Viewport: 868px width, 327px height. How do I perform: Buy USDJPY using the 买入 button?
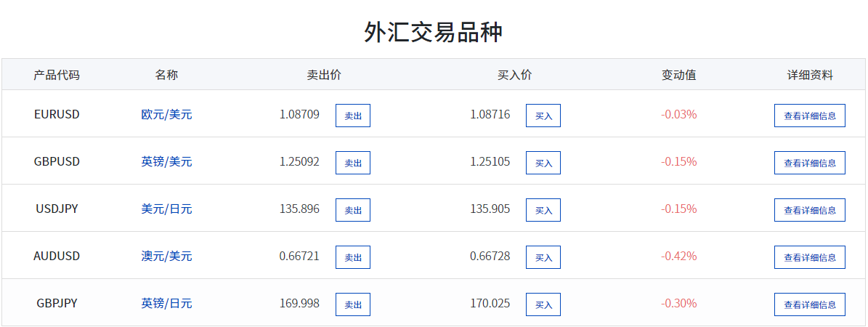[543, 210]
